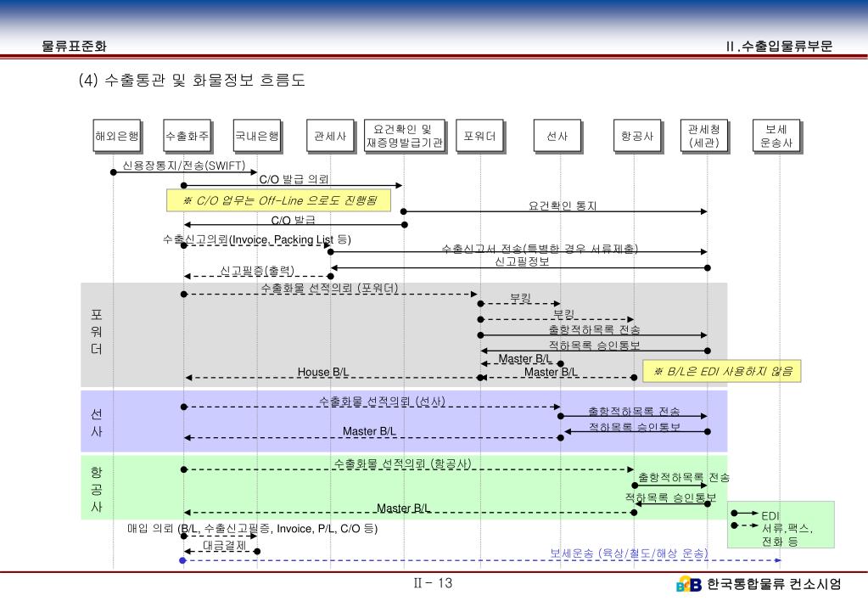The image size is (868, 601).
Task: Click the 한국통합물류 컨소시엄 logo
Action: 759,584
